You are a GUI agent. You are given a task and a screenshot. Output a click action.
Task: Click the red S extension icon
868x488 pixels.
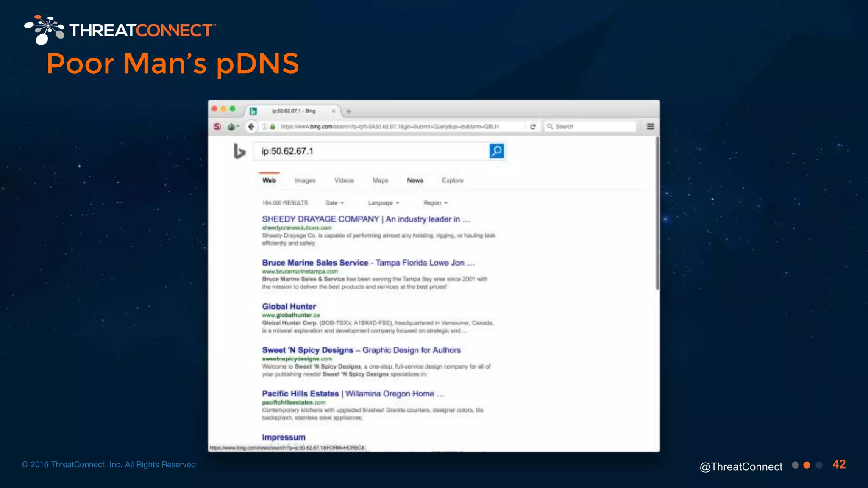(x=217, y=126)
